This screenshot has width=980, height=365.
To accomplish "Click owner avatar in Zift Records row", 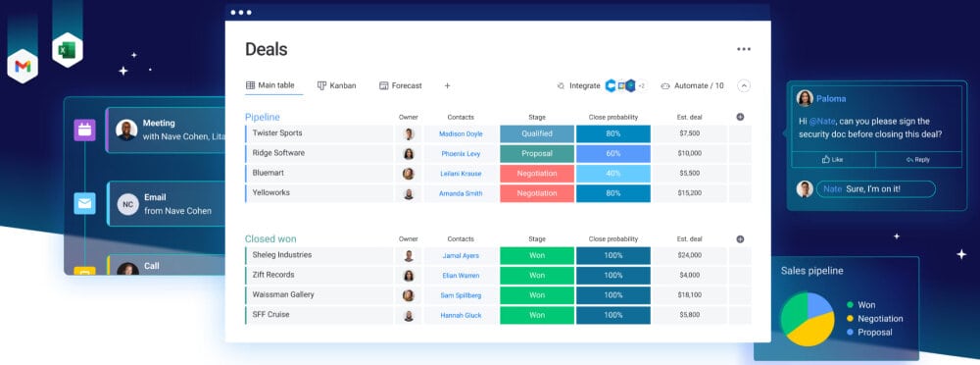I will [x=409, y=276].
